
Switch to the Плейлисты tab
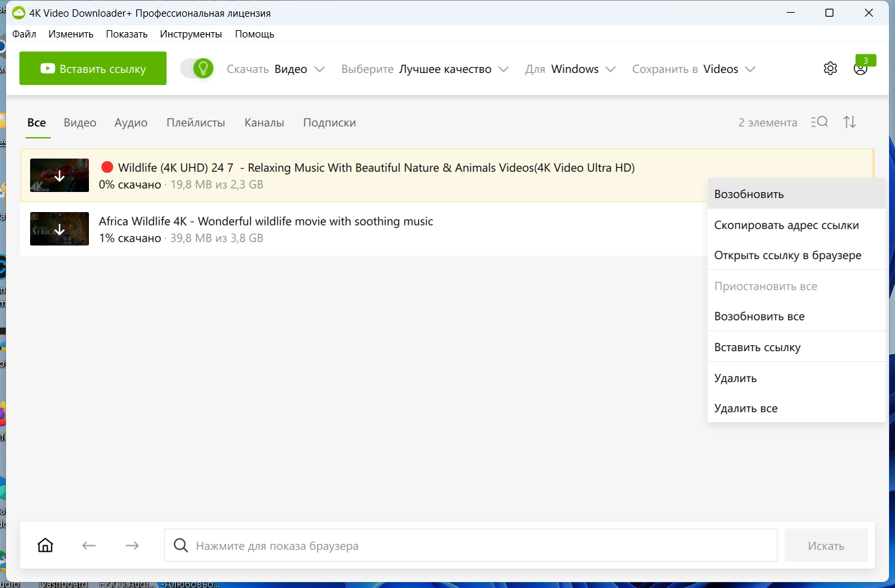point(196,122)
